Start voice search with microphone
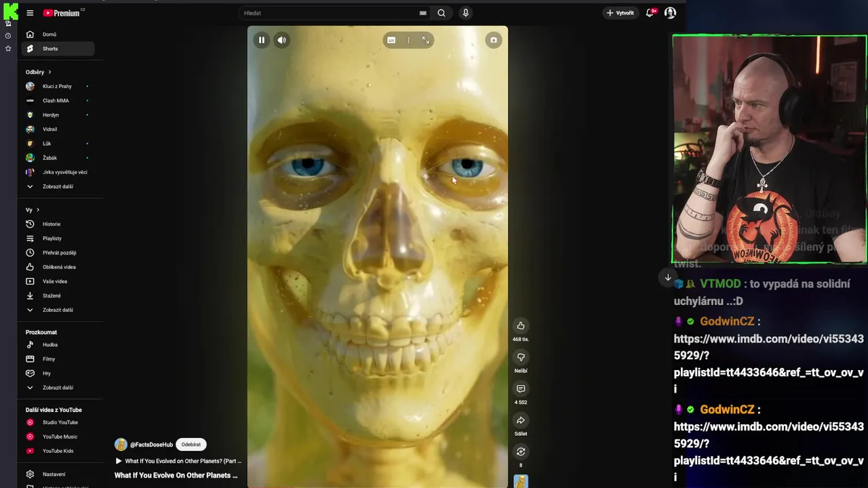Screen dimensions: 868x488 click(465, 13)
